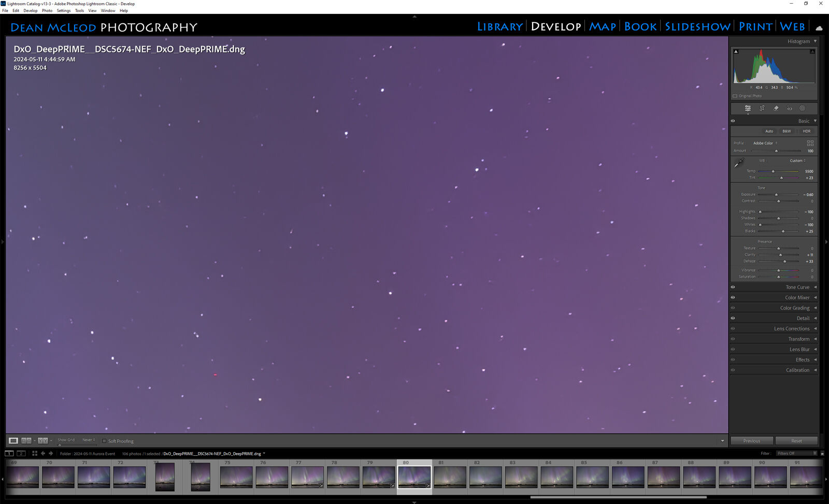Viewport: 829px width, 504px height.
Task: Toggle Tone Curve panel eye switch
Action: [733, 287]
